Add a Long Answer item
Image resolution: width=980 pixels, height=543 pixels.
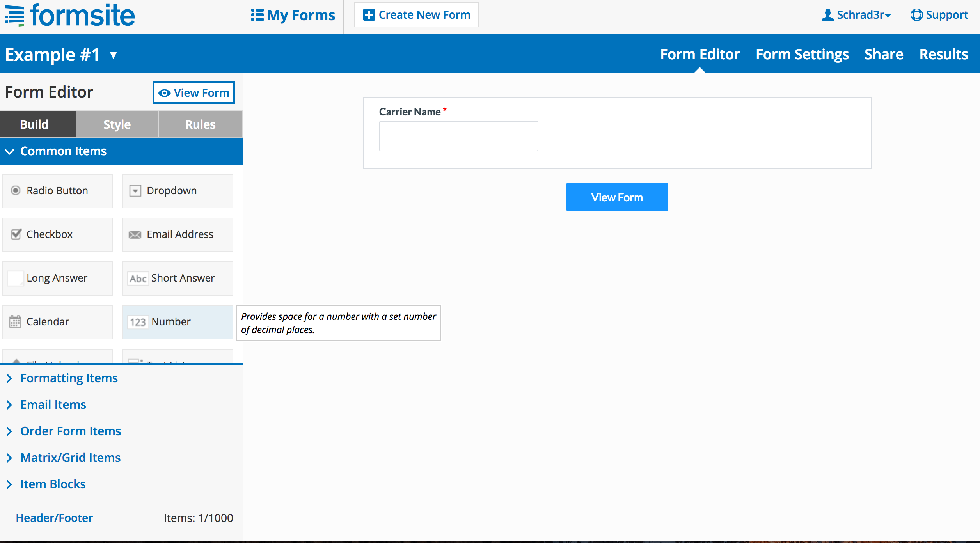[58, 278]
